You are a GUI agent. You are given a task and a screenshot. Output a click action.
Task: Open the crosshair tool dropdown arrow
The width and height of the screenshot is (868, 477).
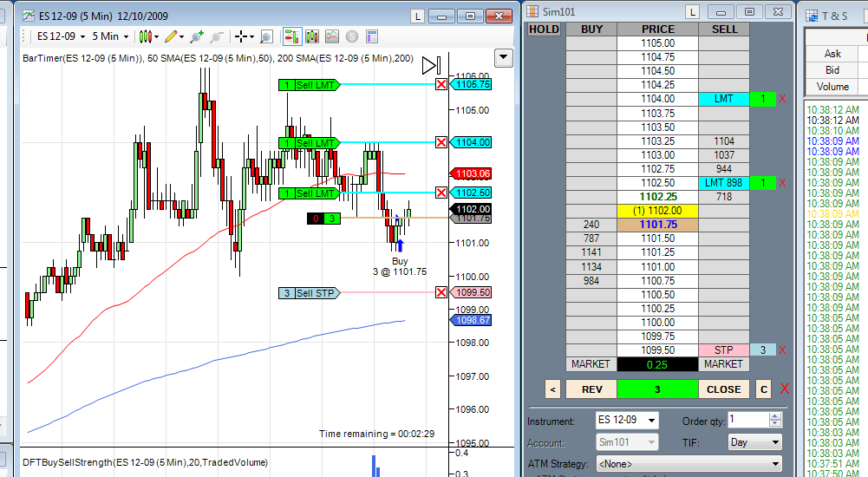pyautogui.click(x=251, y=37)
